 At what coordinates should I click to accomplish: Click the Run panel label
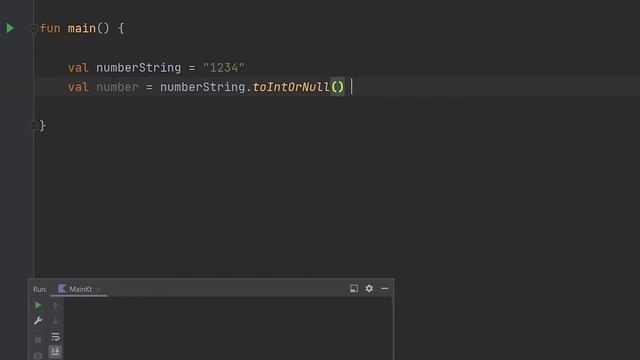pyautogui.click(x=40, y=289)
